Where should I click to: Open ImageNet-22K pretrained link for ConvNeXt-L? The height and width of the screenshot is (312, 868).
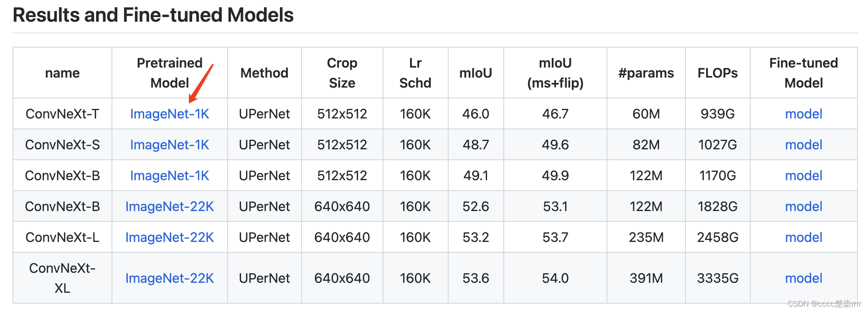(x=169, y=237)
